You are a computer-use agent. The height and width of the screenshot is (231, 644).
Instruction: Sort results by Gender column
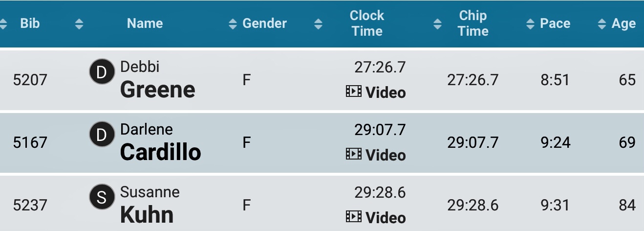coord(264,23)
